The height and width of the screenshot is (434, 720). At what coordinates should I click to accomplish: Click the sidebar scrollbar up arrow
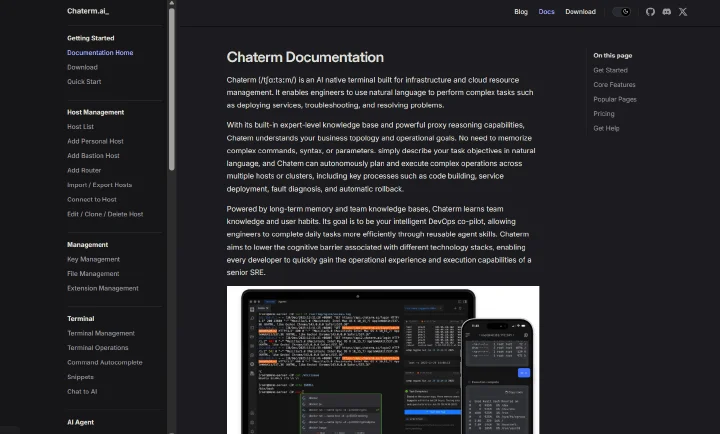[x=172, y=3]
